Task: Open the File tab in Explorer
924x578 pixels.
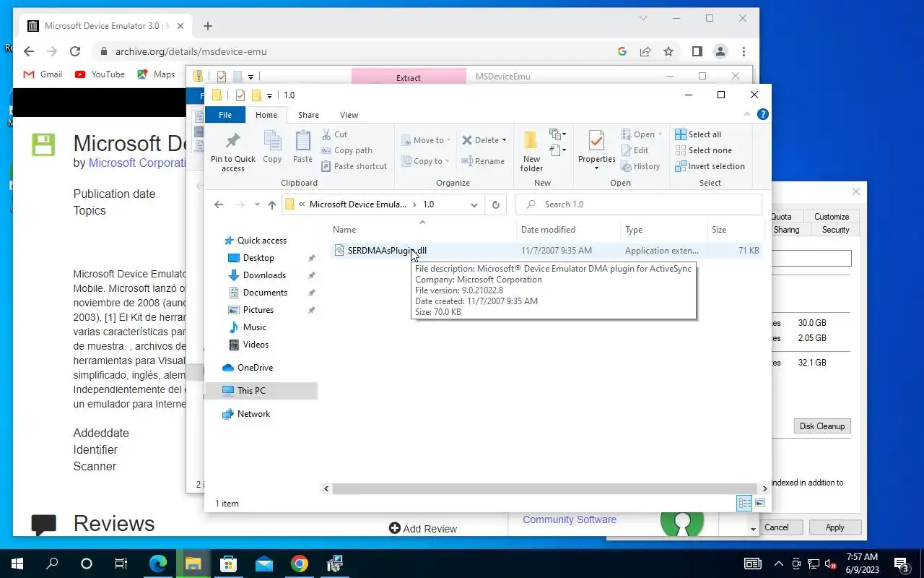Action: pos(225,115)
